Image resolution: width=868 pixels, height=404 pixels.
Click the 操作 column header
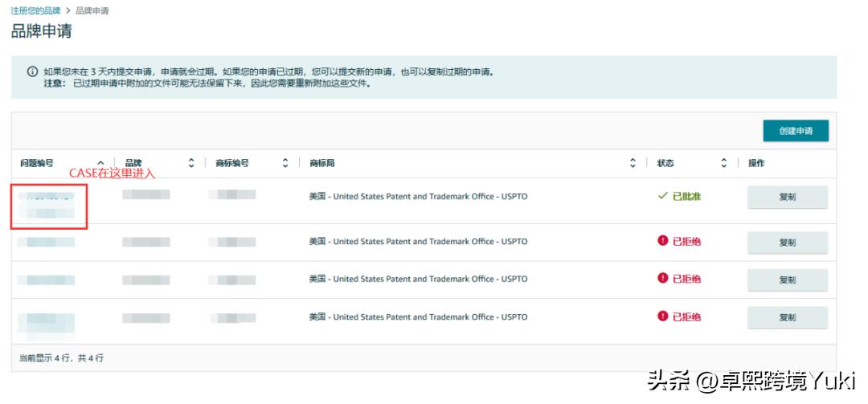click(x=756, y=163)
